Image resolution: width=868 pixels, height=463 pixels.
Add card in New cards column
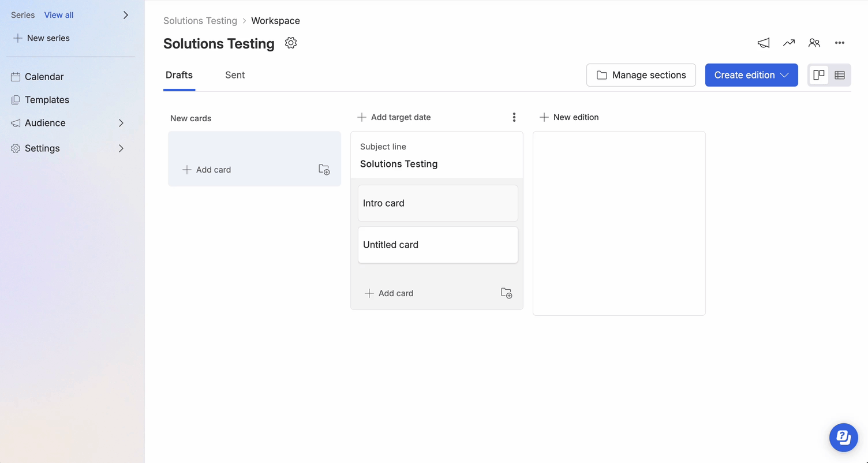point(207,170)
